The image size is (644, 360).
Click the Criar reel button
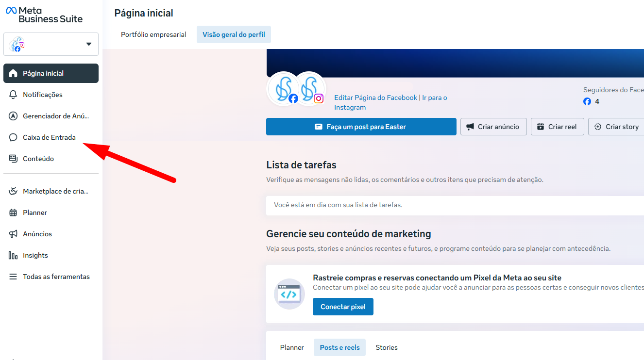point(558,127)
